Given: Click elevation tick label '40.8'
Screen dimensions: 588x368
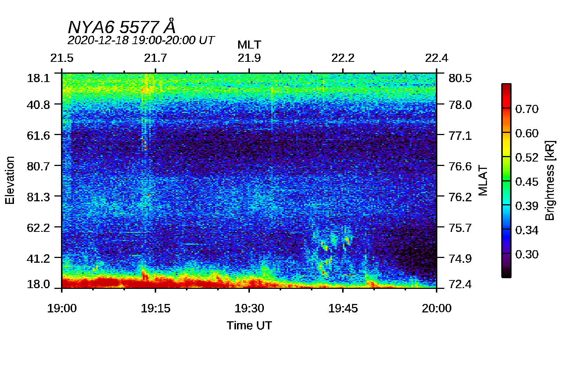Looking at the screenshot, I should [38, 105].
